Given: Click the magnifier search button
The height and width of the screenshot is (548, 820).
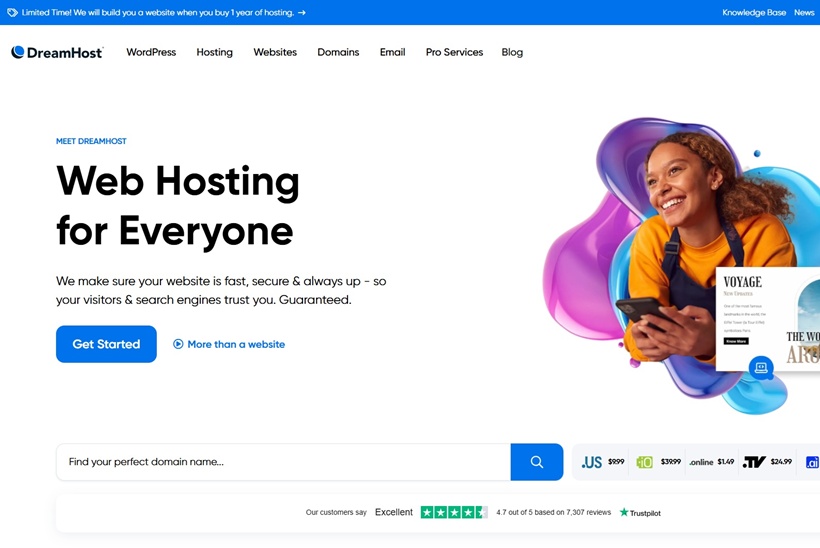Looking at the screenshot, I should pyautogui.click(x=537, y=462).
